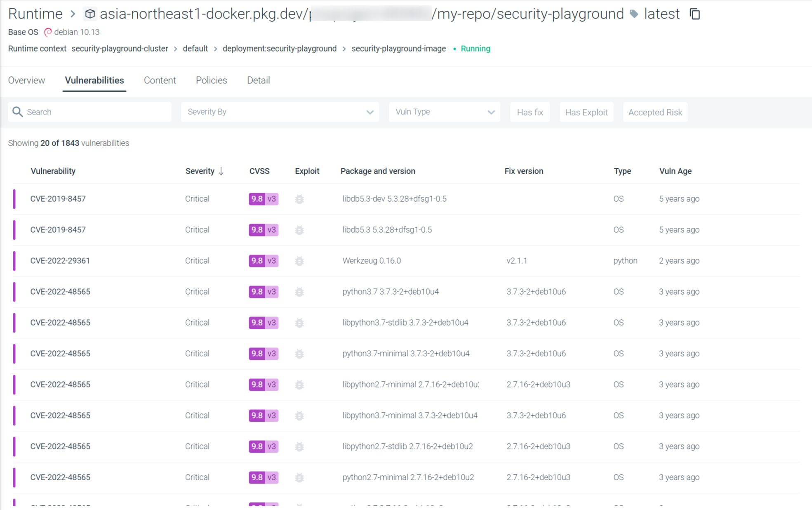The width and height of the screenshot is (812, 510).
Task: Open the Overview tab
Action: point(26,80)
